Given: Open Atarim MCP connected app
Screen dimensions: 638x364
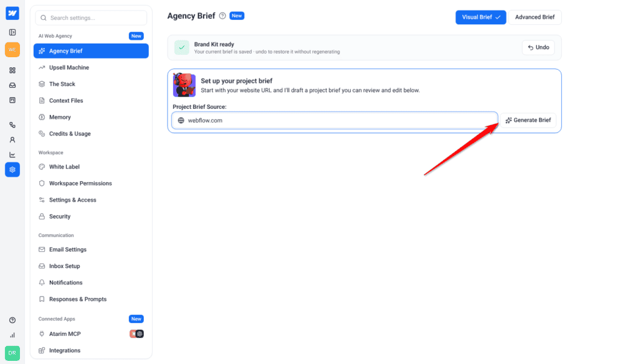Looking at the screenshot, I should [x=91, y=334].
